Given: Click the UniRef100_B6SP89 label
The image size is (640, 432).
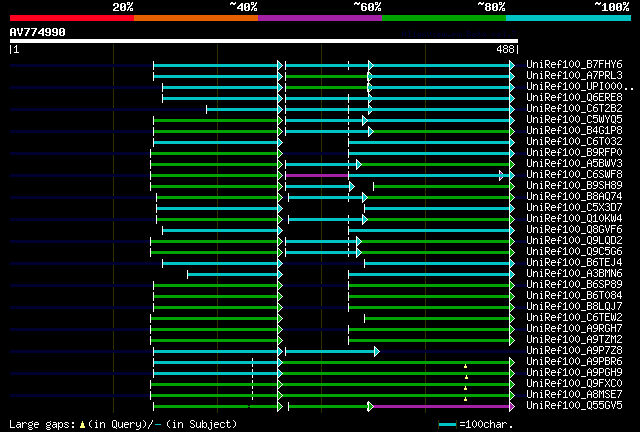Looking at the screenshot, I should pyautogui.click(x=574, y=285).
